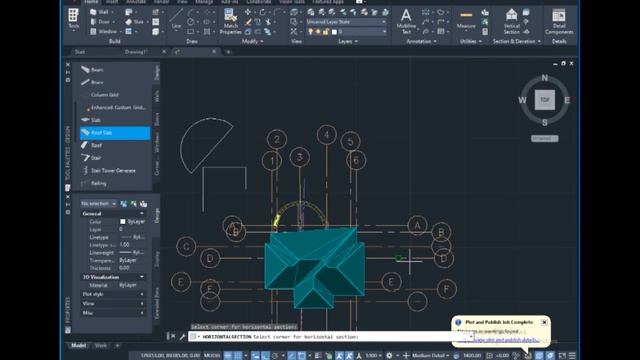Open the Unsaved Layer State dropdown
The width and height of the screenshot is (640, 360).
[x=346, y=22]
